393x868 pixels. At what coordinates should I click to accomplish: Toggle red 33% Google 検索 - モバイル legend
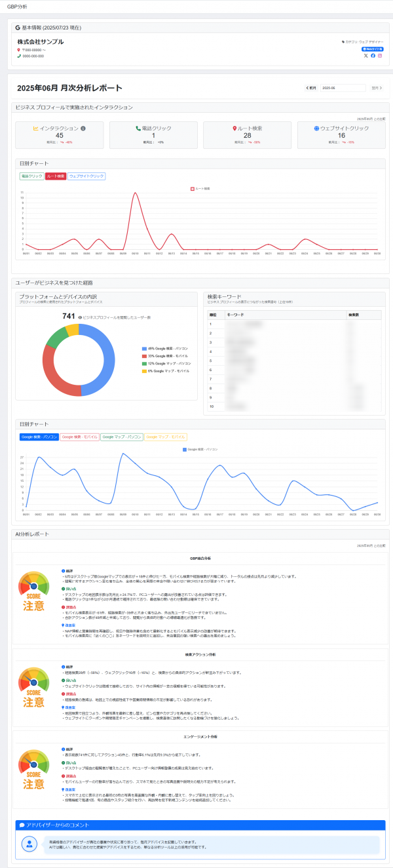point(166,356)
